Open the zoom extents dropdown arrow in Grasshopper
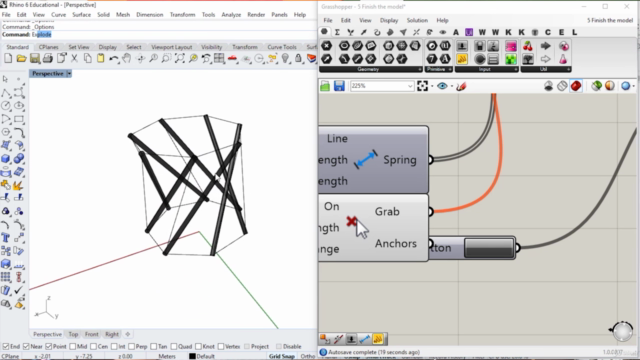 coord(432,87)
